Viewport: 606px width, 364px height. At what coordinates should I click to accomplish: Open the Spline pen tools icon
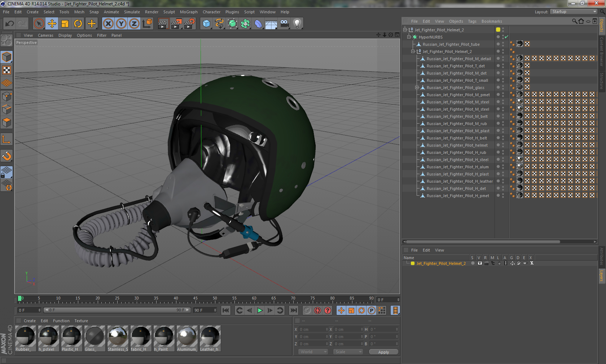[x=219, y=24]
